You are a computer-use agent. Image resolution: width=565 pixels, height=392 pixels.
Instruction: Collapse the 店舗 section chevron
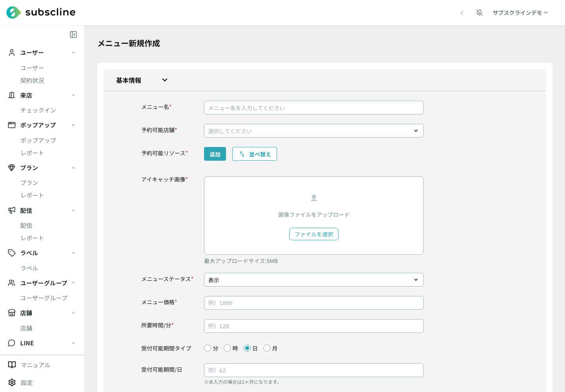click(73, 313)
